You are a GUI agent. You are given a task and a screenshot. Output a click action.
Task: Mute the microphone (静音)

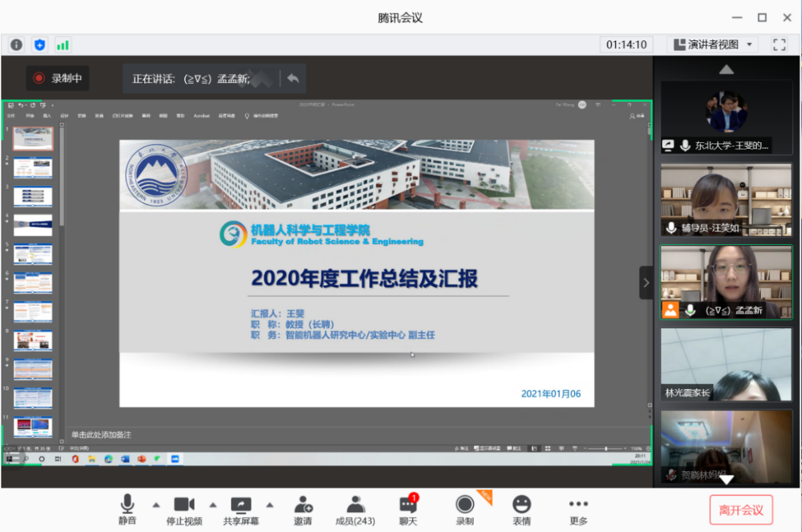point(128,510)
